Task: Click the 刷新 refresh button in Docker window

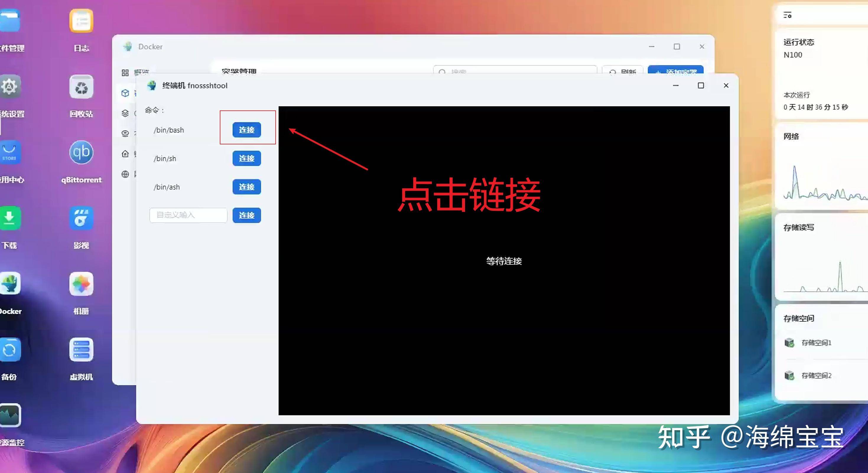Action: [623, 70]
